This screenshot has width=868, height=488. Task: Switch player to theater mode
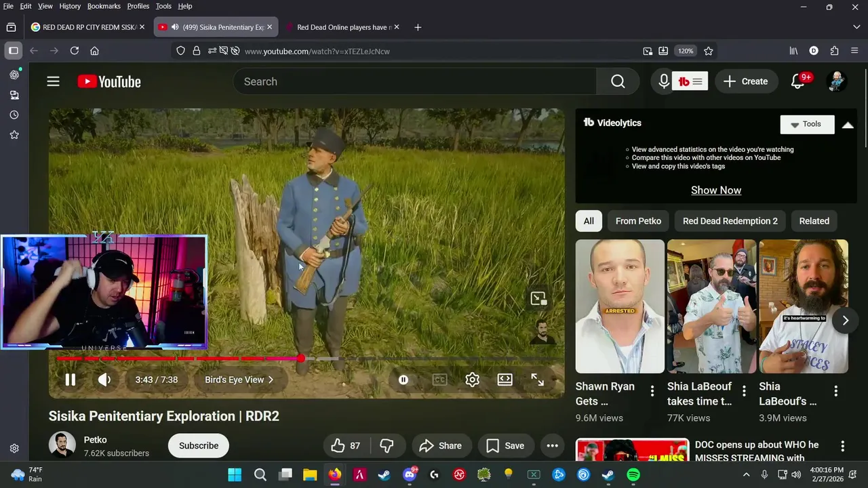[505, 380]
